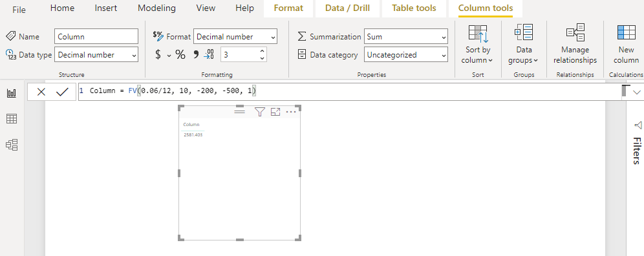Open Sort by column menu
Viewport: 644px width, 256px height.
coord(478,45)
